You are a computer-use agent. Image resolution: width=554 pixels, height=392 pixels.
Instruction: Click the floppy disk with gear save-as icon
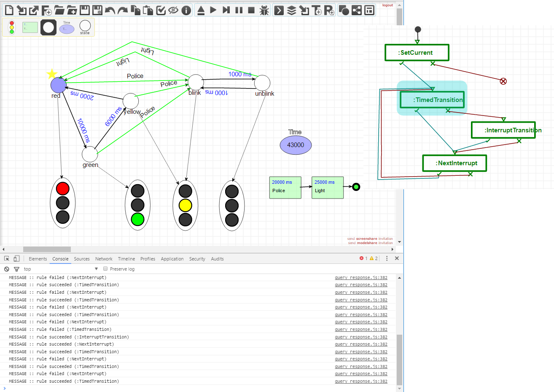point(97,10)
